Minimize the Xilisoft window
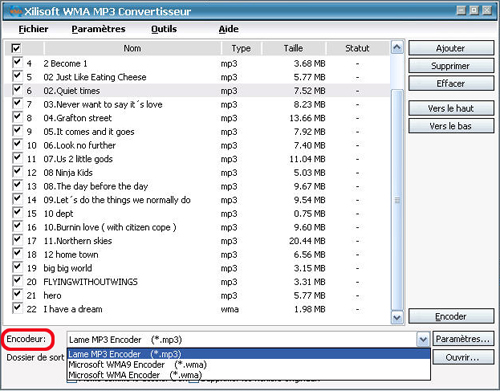 coord(461,10)
